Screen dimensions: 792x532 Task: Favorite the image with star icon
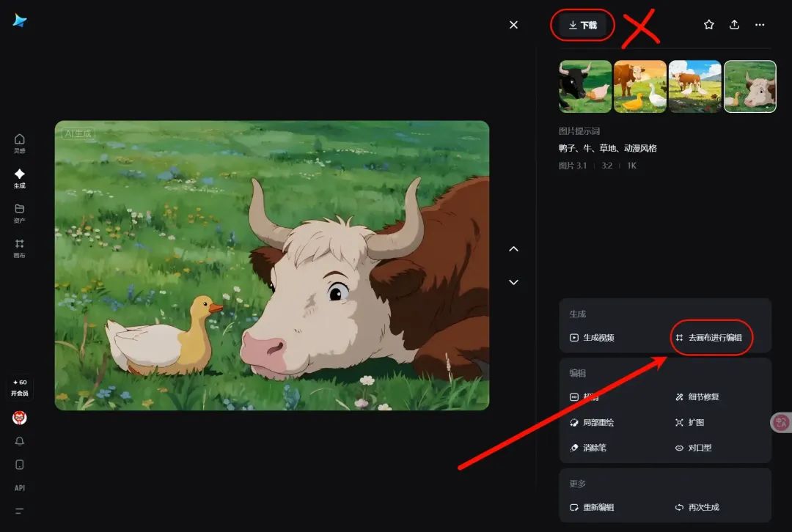pos(708,25)
